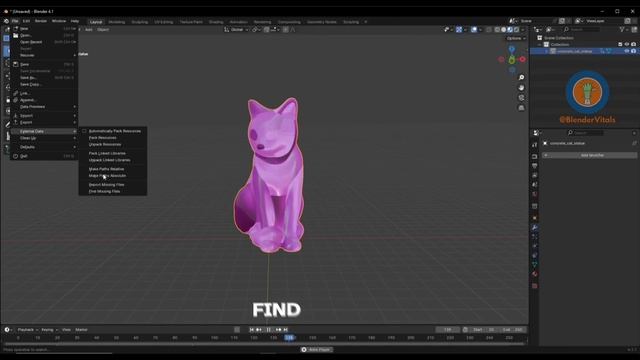The image size is (640, 360).
Task: Click the camera view toggle icon
Action: pos(521,98)
